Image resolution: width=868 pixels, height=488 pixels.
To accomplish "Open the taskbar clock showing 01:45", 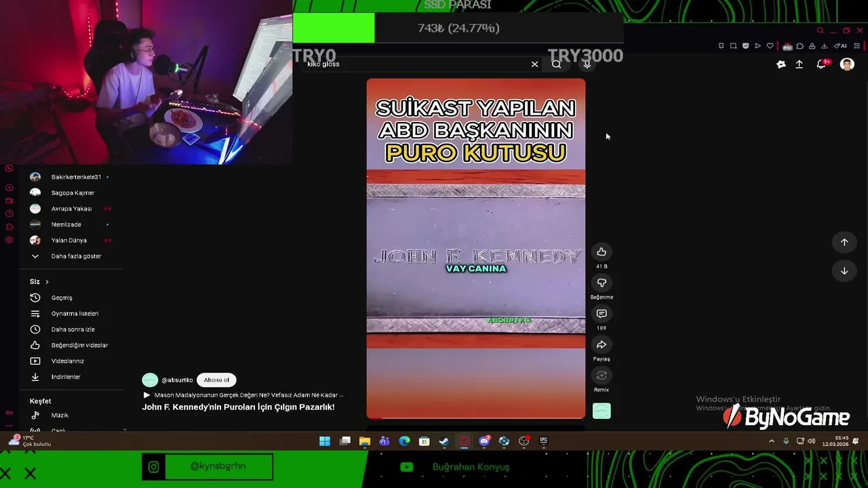I will point(835,441).
